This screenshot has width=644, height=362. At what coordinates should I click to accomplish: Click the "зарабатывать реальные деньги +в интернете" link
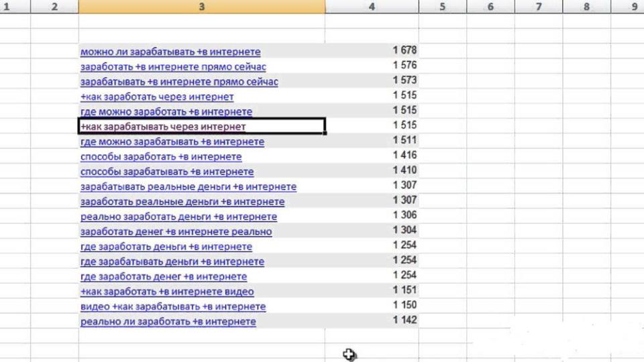pyautogui.click(x=188, y=186)
